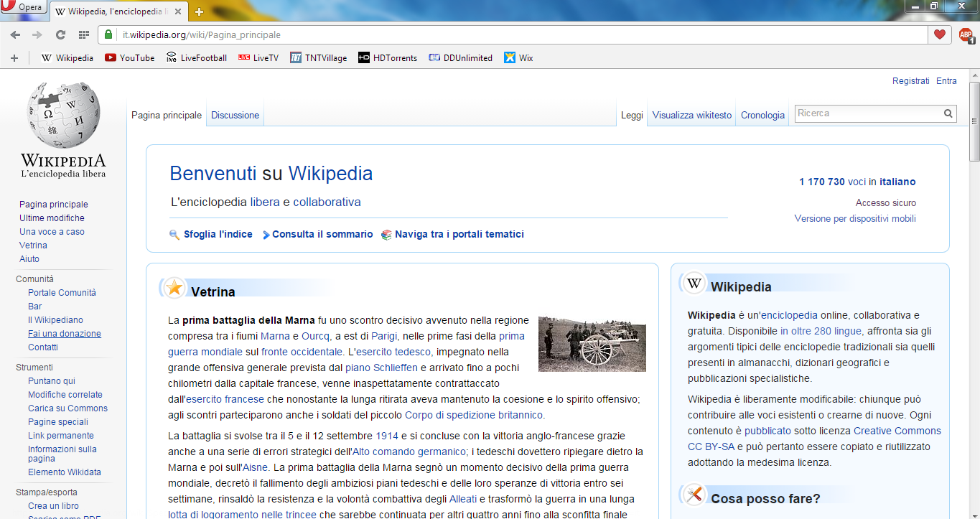
Task: Open the Cronologia tab
Action: tap(762, 115)
